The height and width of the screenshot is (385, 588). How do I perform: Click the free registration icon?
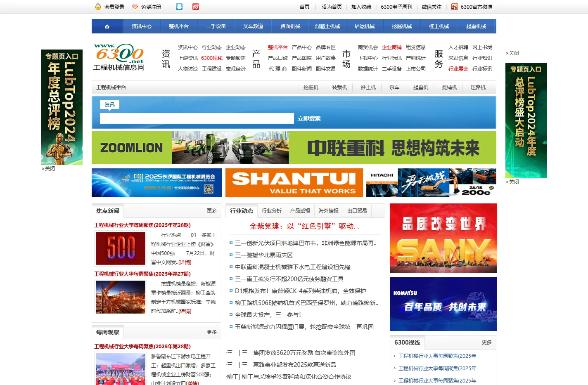click(135, 7)
